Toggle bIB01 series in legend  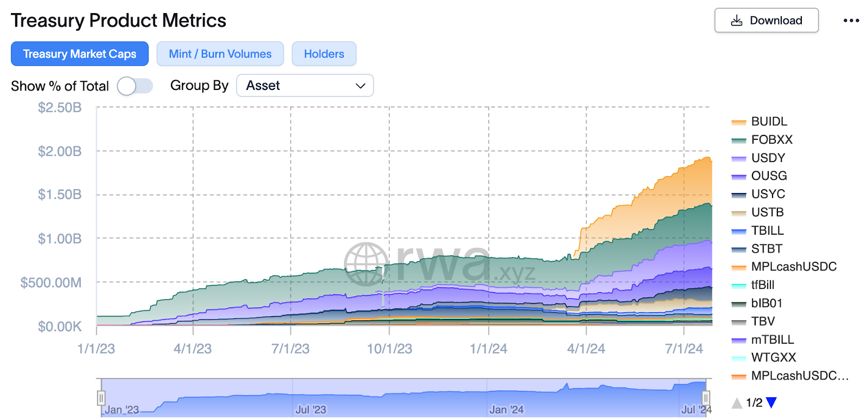pyautogui.click(x=757, y=303)
